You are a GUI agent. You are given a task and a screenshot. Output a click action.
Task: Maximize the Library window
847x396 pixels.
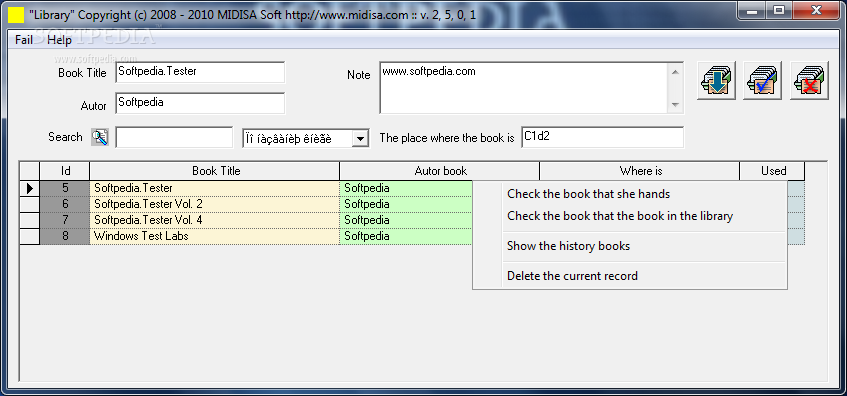(x=779, y=10)
